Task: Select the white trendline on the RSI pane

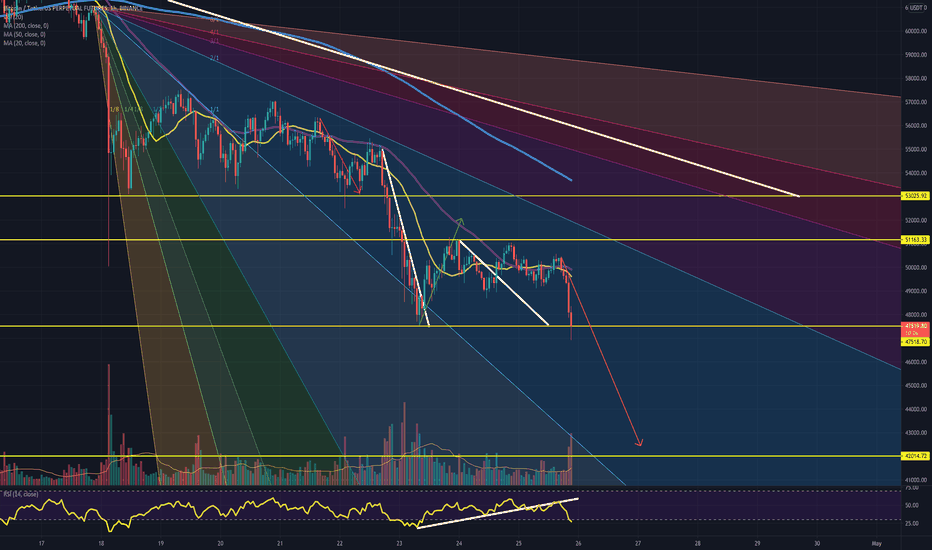Action: 498,513
